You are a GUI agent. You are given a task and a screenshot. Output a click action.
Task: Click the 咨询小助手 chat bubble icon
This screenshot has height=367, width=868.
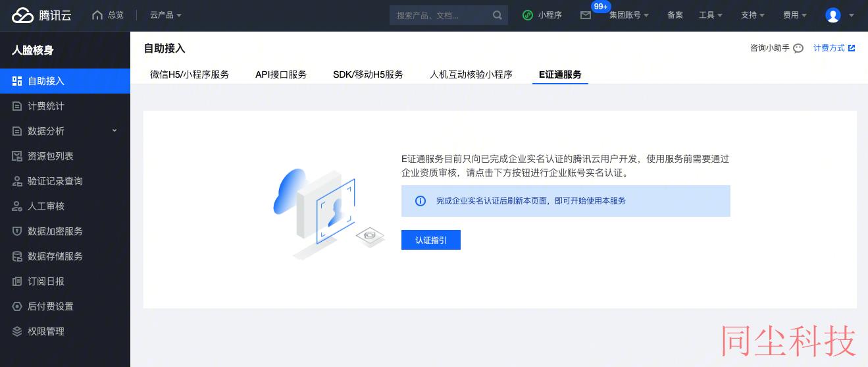coord(798,48)
